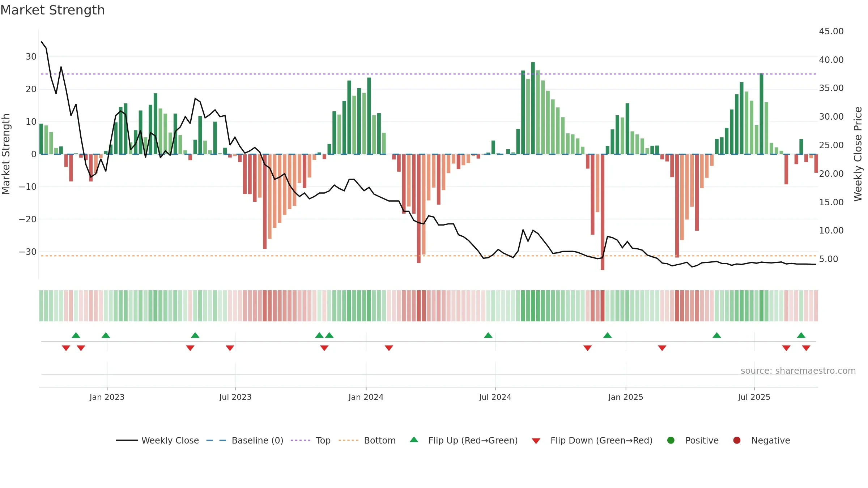Viewport: 868px width, 488px height.
Task: Click the Market Strength chart title at top
Action: click(52, 10)
